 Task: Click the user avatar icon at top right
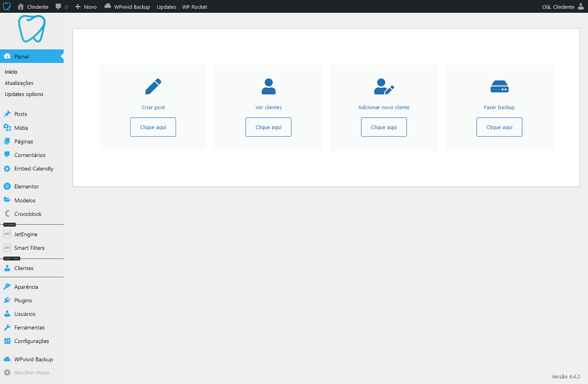coord(581,7)
